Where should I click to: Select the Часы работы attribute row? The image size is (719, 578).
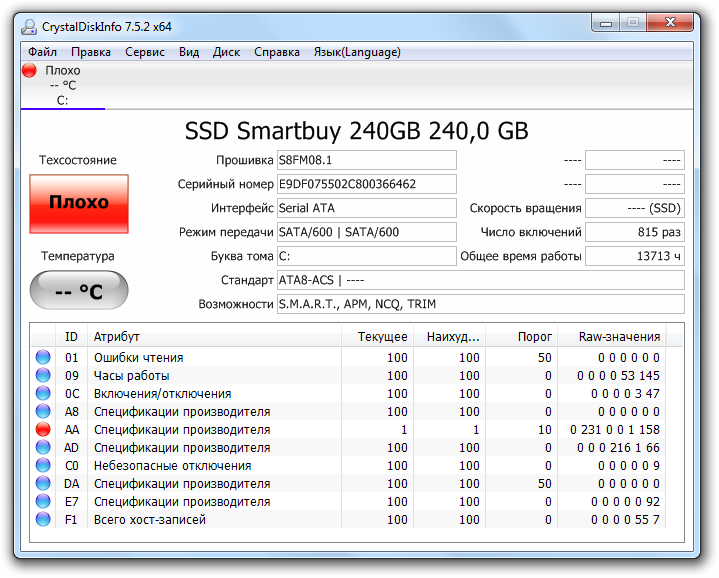(x=349, y=375)
